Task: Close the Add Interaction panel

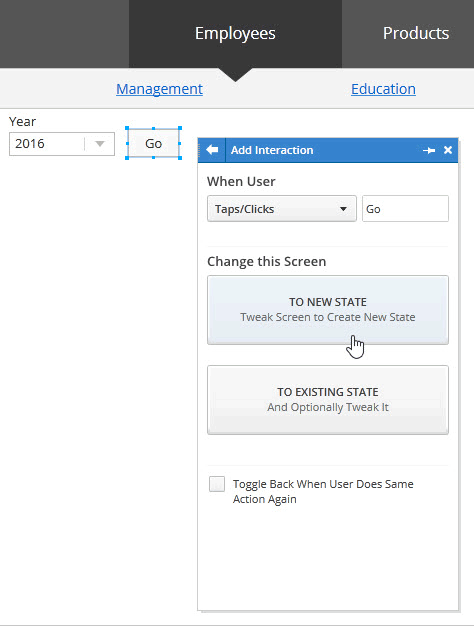Action: tap(448, 150)
